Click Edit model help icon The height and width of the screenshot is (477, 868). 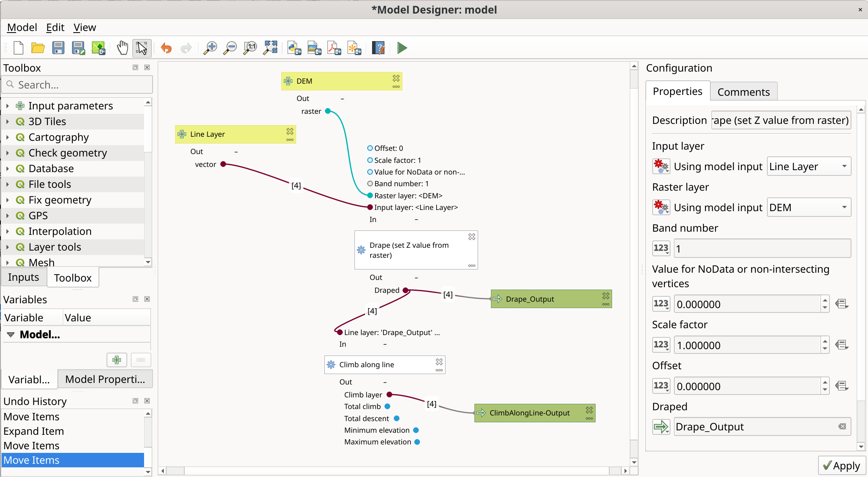378,48
